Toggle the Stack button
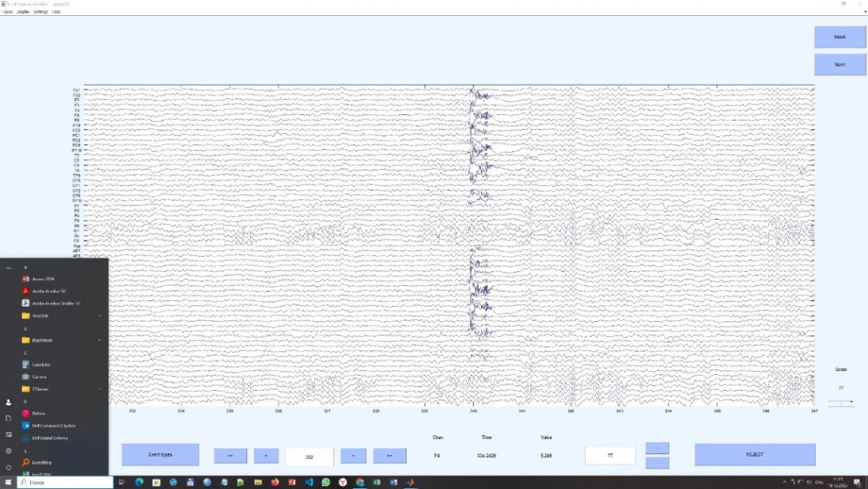The width and height of the screenshot is (868, 489). click(839, 36)
